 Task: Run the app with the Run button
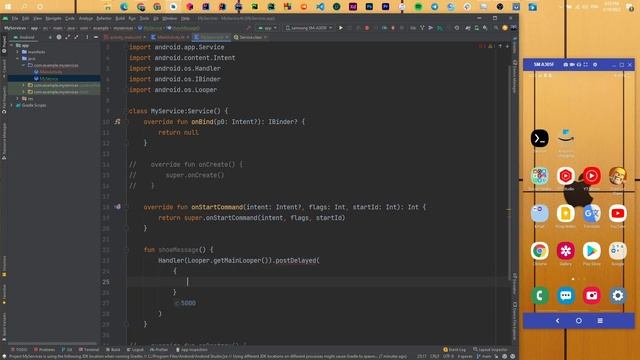341,28
